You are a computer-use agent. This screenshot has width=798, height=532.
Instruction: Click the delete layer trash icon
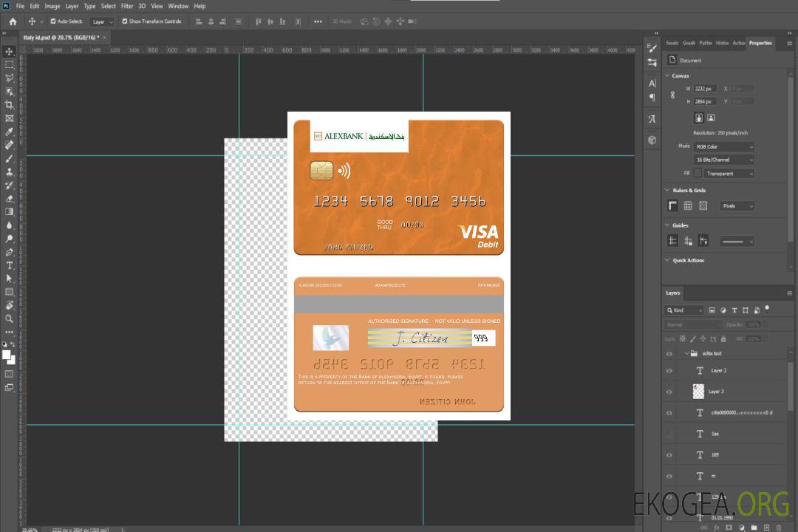(x=779, y=528)
